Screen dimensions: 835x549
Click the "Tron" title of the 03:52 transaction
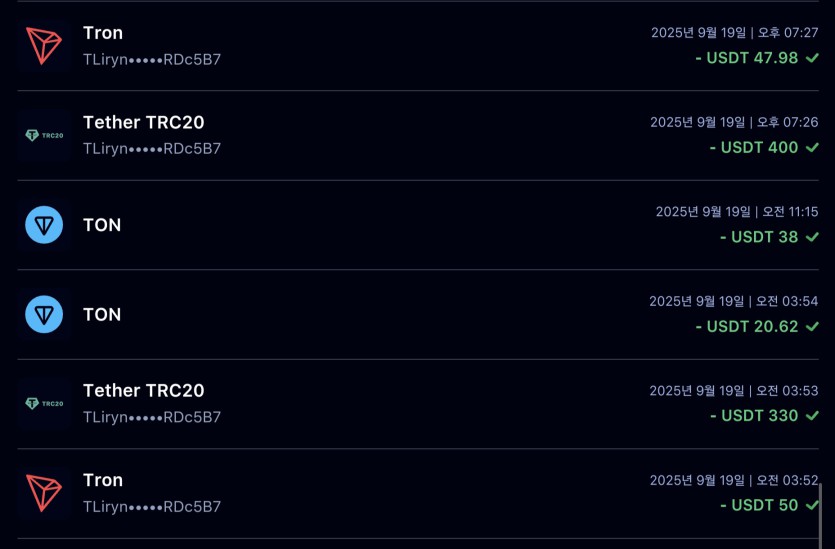click(103, 480)
